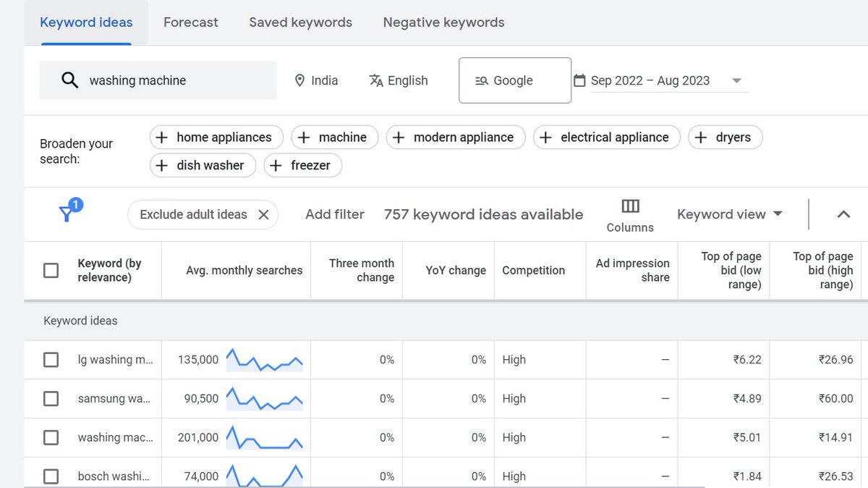This screenshot has width=868, height=488.
Task: Sort by Top of page bid low range
Action: [x=731, y=270]
